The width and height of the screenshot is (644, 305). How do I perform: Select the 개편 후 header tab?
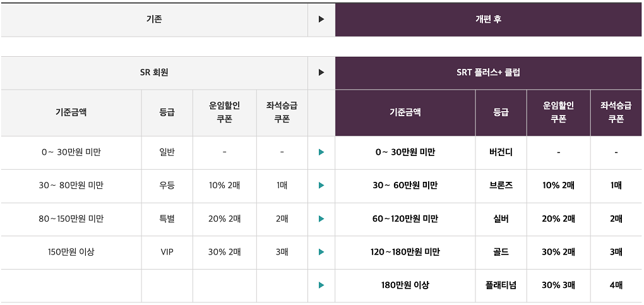click(x=488, y=20)
